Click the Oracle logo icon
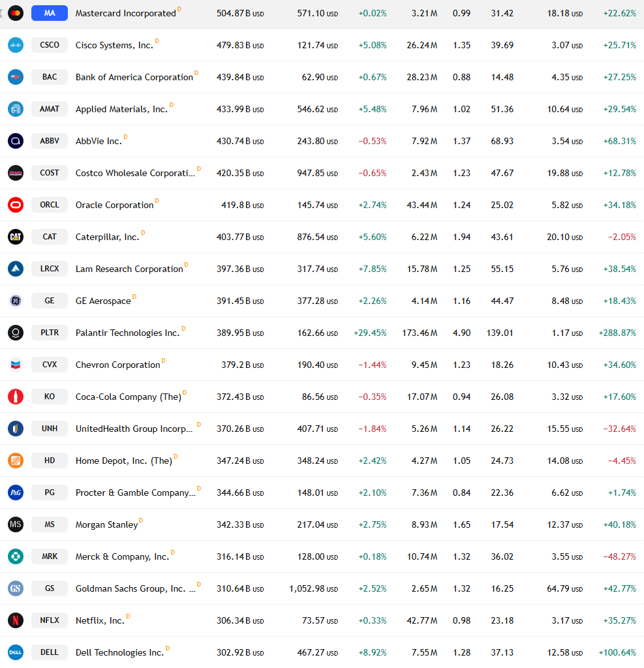Viewport: 644px width, 668px height. click(x=16, y=205)
